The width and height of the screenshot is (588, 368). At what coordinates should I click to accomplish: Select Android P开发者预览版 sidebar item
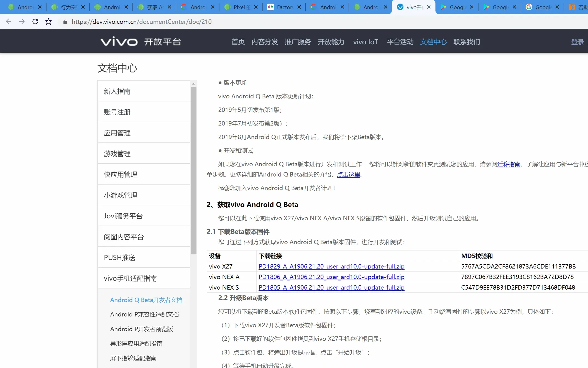coord(142,329)
